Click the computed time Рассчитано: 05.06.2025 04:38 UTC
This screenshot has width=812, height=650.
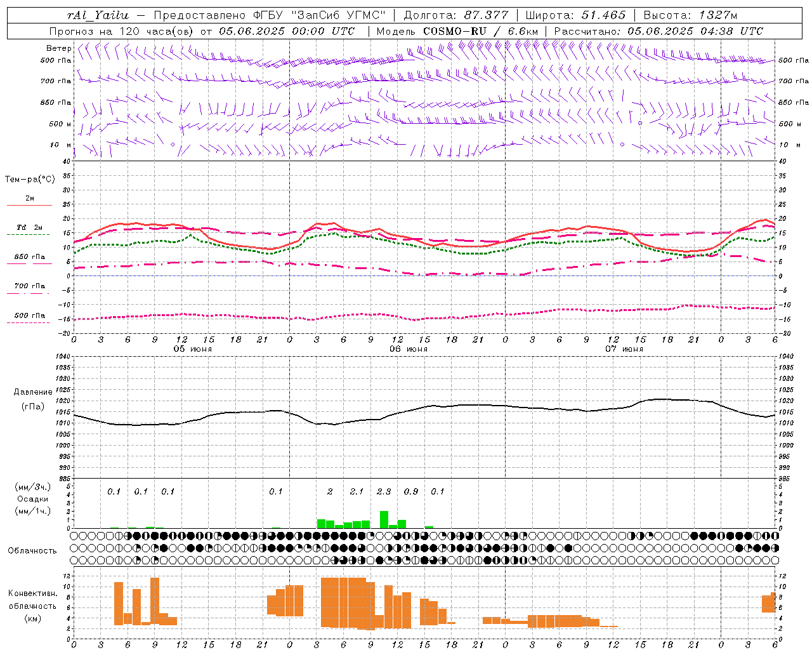pos(658,31)
